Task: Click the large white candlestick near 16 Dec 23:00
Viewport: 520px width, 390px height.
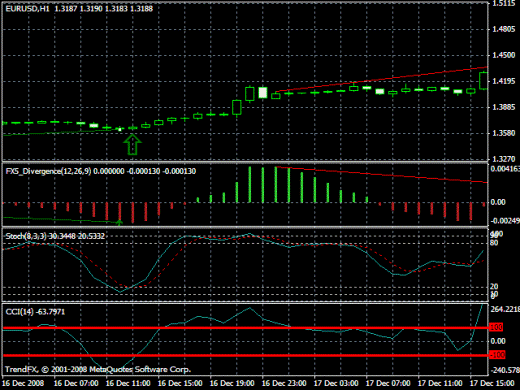Action: click(x=263, y=92)
